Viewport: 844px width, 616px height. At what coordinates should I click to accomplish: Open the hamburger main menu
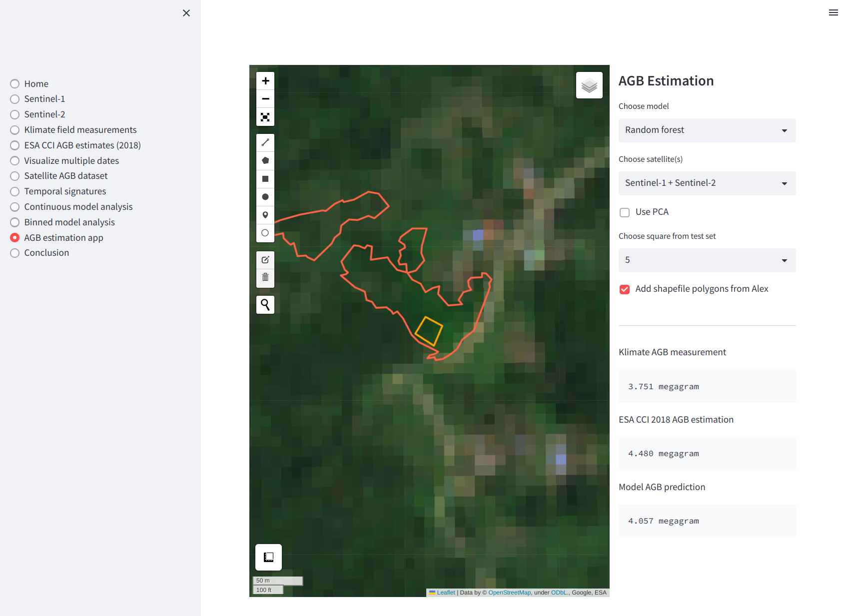pyautogui.click(x=833, y=12)
